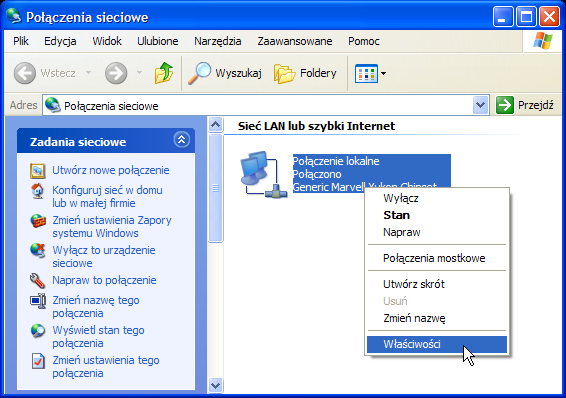
Task: Open the Wstecz history dropdown arrow
Action: click(x=88, y=73)
